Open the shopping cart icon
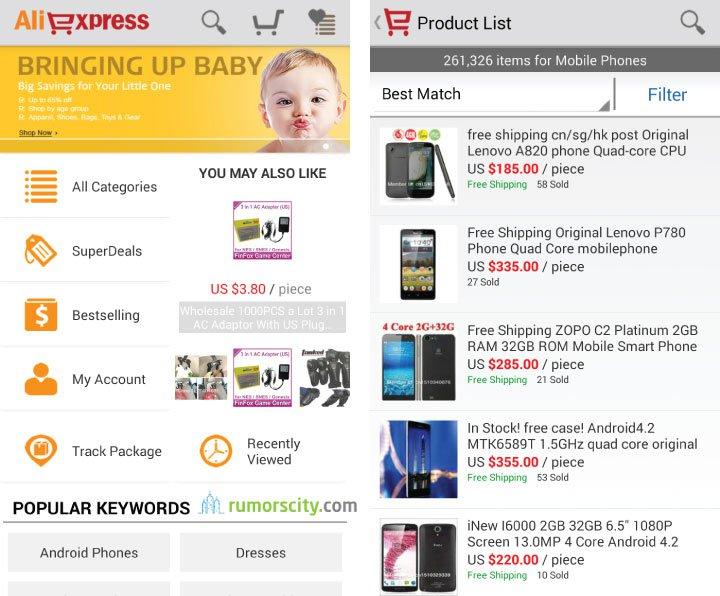This screenshot has height=596, width=720. click(x=268, y=22)
